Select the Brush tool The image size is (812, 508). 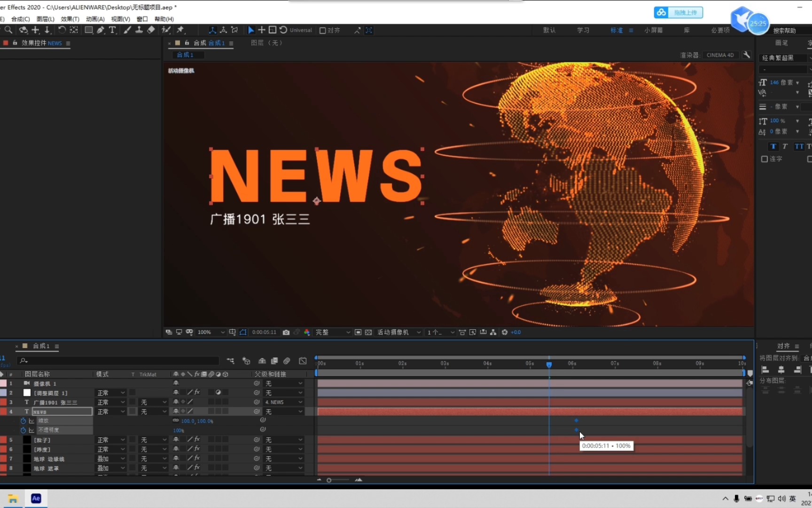coord(127,30)
